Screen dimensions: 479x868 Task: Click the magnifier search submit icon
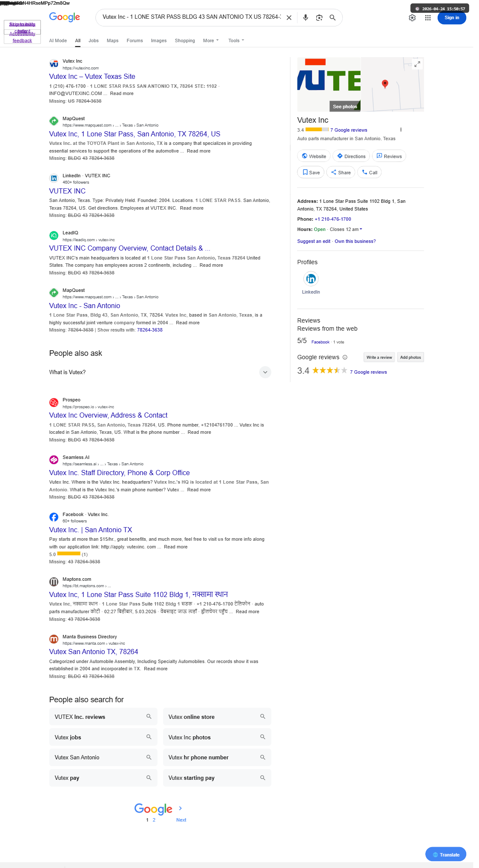click(332, 17)
